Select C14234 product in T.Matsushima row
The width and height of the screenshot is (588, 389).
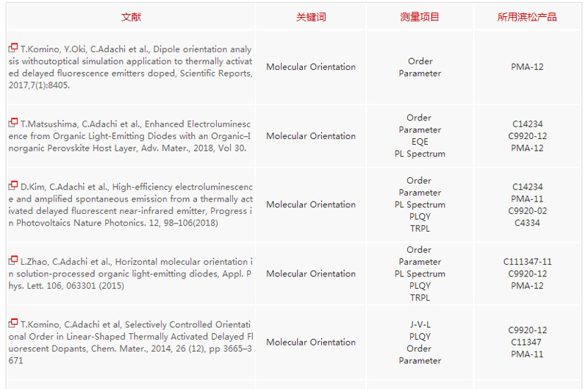point(527,124)
